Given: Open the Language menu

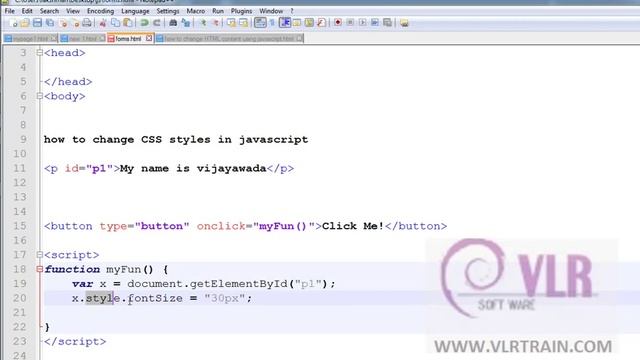Looking at the screenshot, I should 135,11.
